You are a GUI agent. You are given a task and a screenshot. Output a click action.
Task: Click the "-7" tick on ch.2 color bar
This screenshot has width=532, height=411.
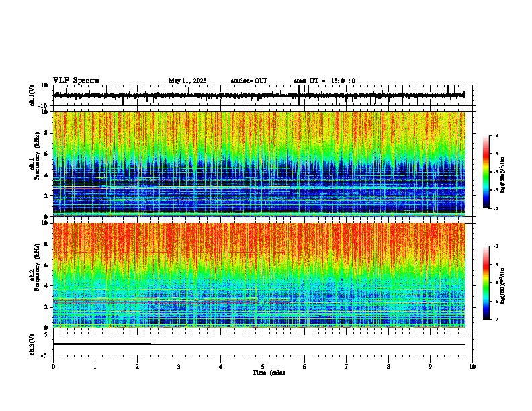[x=496, y=319]
